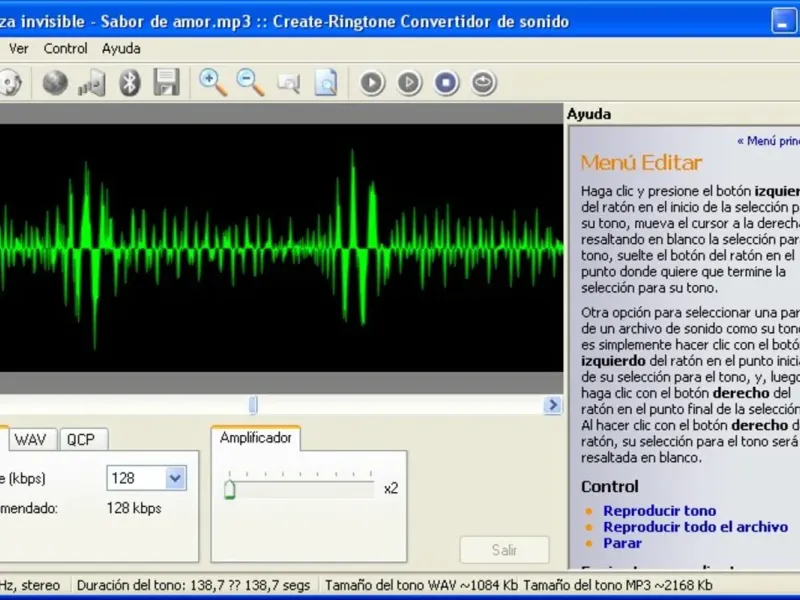Switch to the WAV format tab
The width and height of the screenshot is (800, 600).
coord(31,439)
